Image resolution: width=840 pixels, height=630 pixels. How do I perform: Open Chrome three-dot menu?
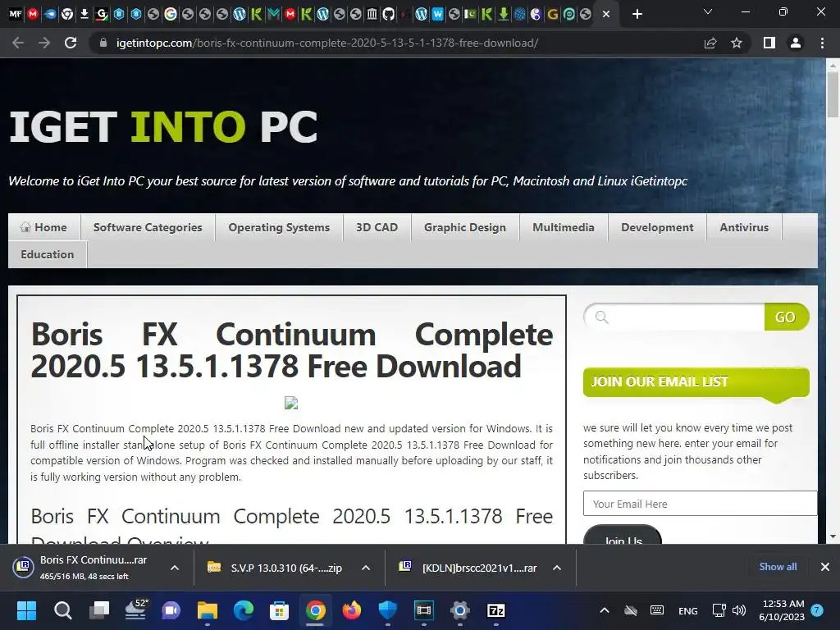pos(822,43)
